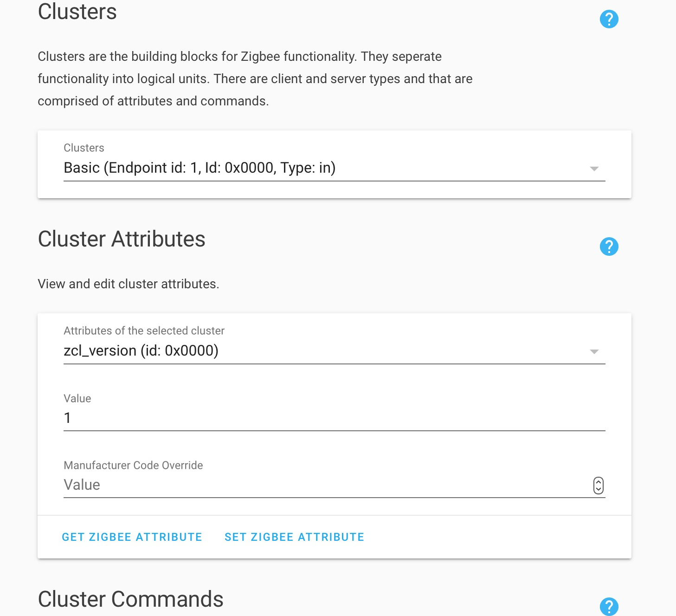
Task: Expand the cluster attributes dropdown arrow
Action: coord(594,351)
